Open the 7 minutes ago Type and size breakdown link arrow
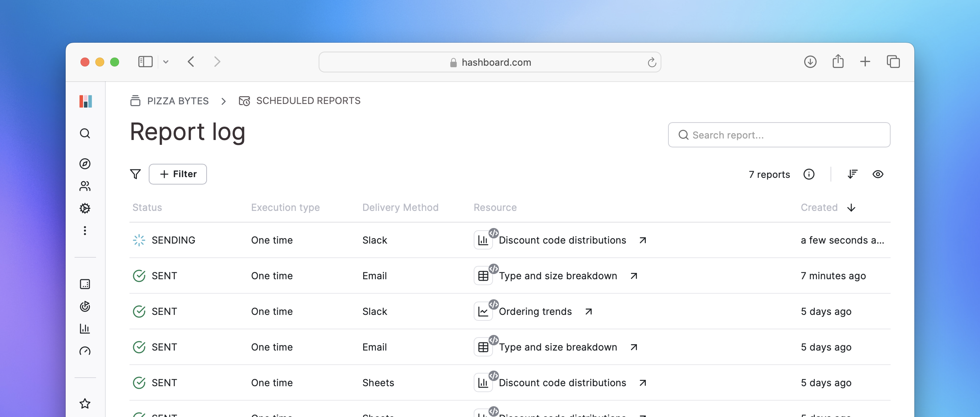Image resolution: width=980 pixels, height=417 pixels. 634,276
